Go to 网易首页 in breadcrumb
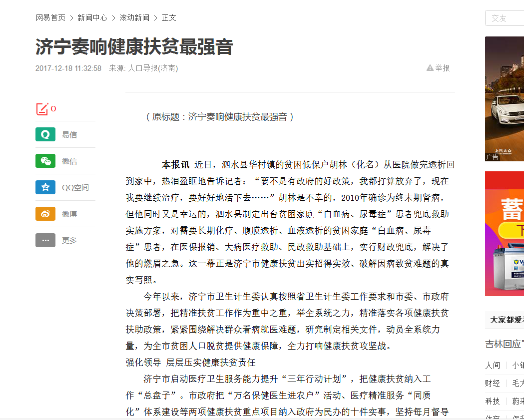Viewport: 524px width, 420px height. [x=50, y=17]
